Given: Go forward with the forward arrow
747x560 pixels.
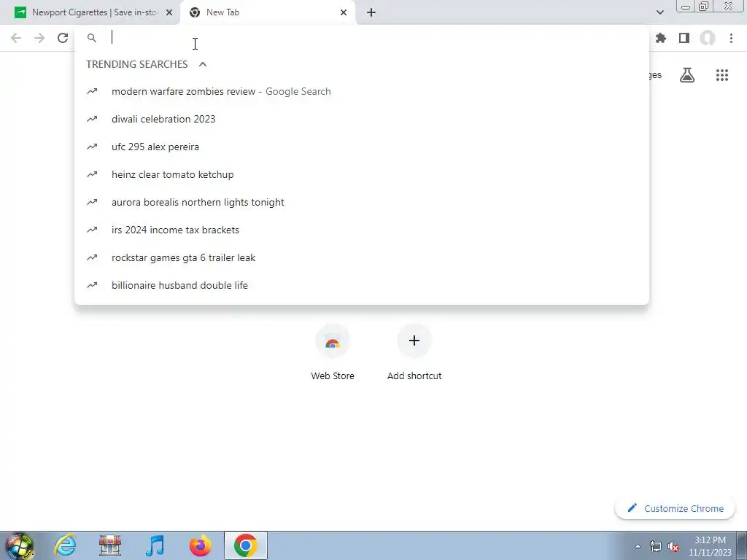Looking at the screenshot, I should [39, 38].
